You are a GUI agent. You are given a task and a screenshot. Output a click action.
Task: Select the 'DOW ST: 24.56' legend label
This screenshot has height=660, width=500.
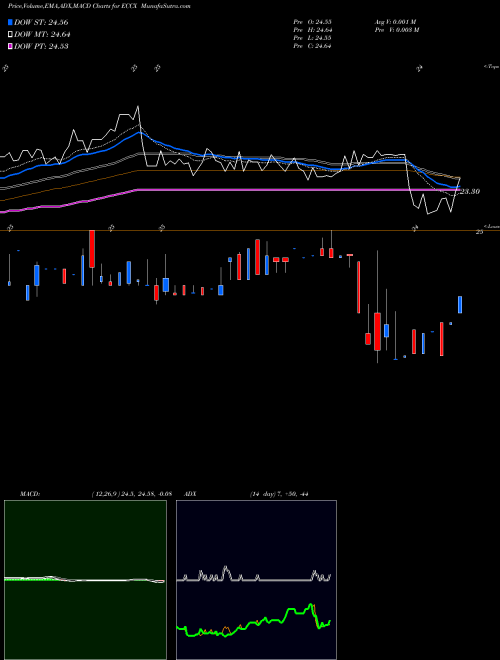pyautogui.click(x=41, y=22)
